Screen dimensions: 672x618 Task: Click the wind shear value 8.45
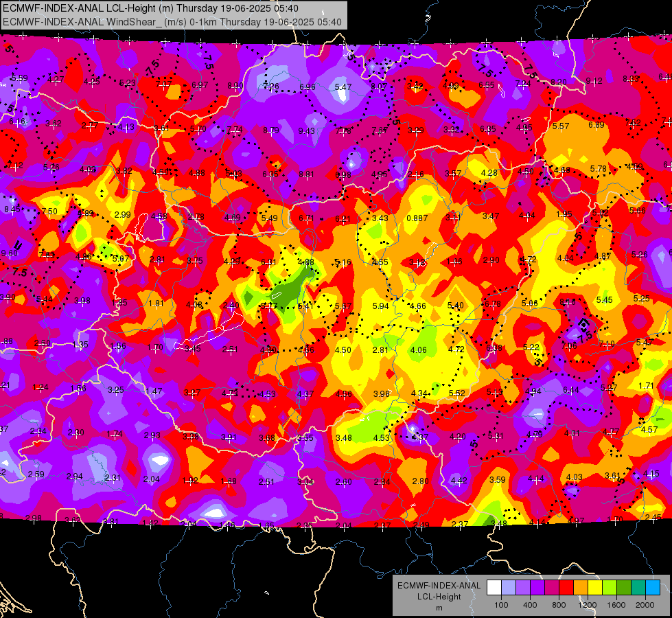click(12, 209)
